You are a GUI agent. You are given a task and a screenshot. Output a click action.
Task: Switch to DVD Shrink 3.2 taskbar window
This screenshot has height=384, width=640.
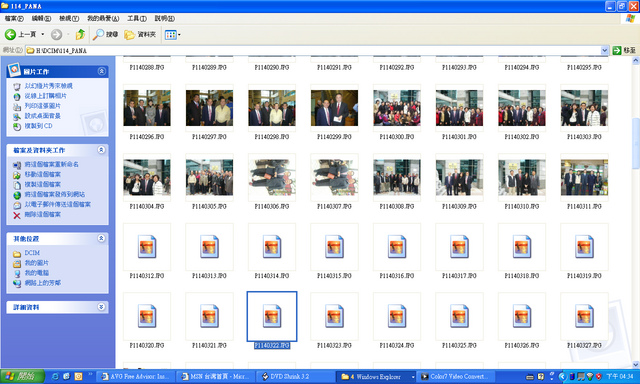(x=296, y=377)
